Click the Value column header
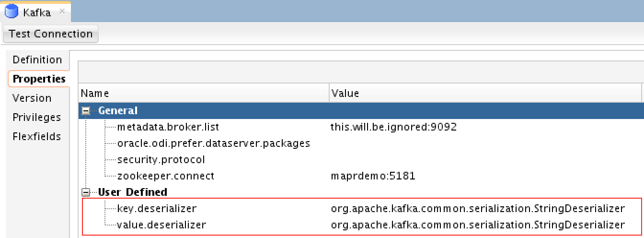Image resolution: width=644 pixels, height=238 pixels. tap(486, 94)
